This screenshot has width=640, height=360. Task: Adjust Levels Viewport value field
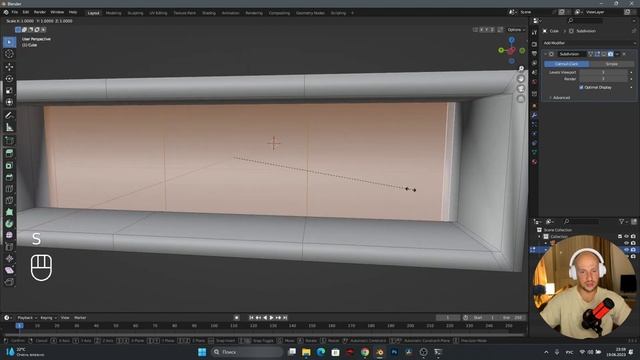[x=603, y=72]
